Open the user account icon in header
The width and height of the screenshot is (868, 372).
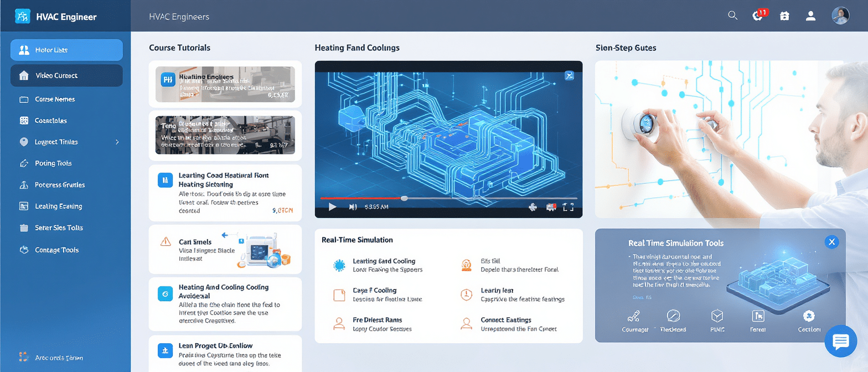[x=810, y=16]
